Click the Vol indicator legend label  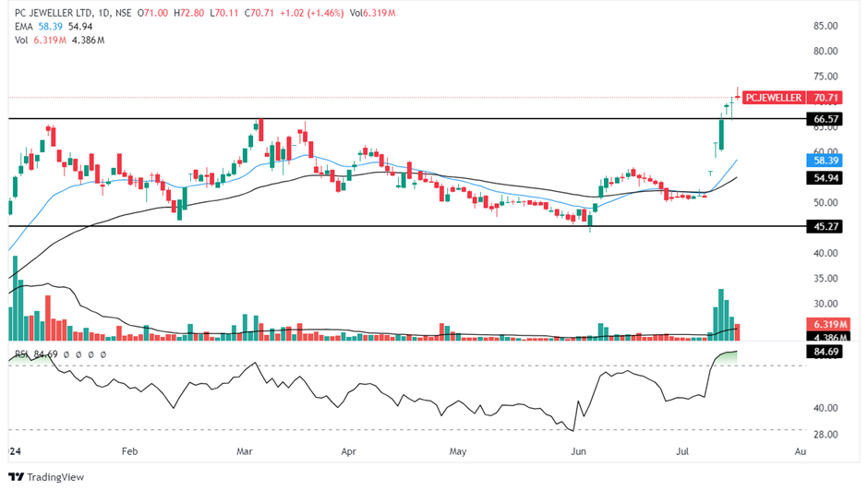click(x=18, y=41)
